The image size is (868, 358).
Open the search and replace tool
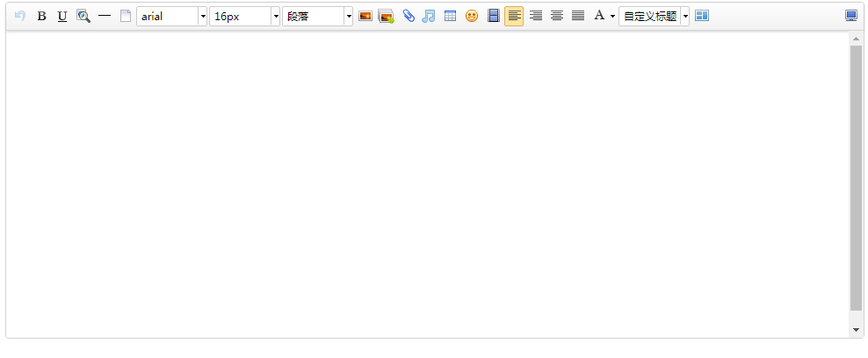(x=83, y=16)
